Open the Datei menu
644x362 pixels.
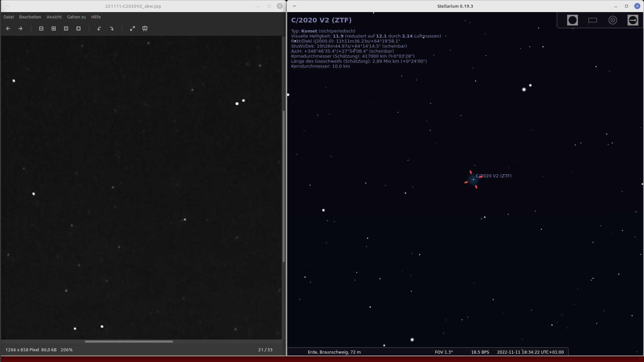point(9,17)
